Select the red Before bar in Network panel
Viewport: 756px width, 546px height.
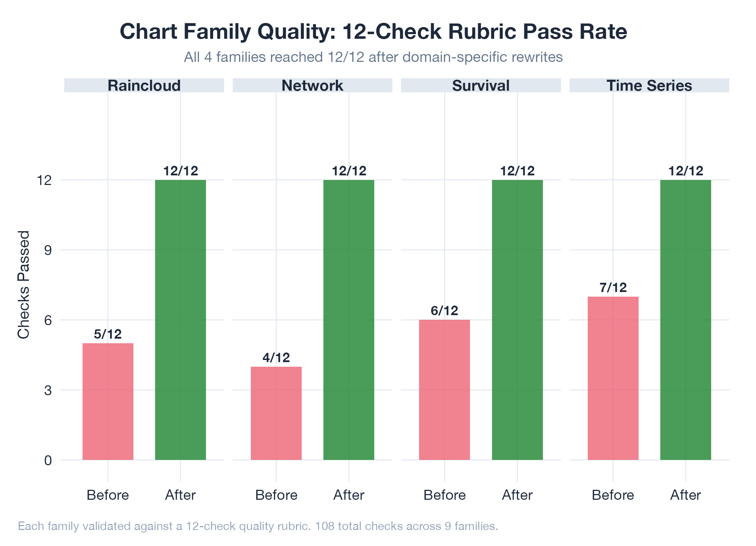276,413
